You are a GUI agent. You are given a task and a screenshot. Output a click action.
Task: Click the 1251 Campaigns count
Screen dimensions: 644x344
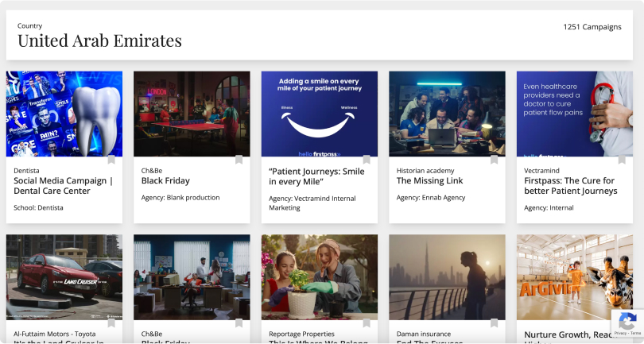point(592,27)
